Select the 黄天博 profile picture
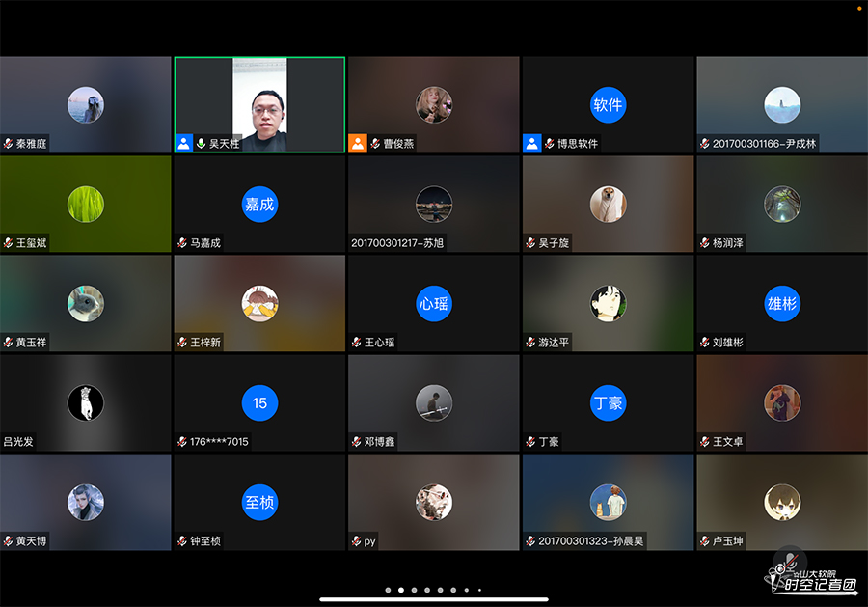The image size is (868, 607). [85, 502]
